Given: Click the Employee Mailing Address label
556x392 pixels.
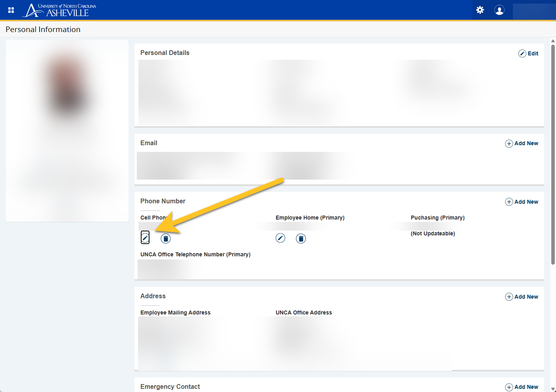Looking at the screenshot, I should (x=175, y=312).
